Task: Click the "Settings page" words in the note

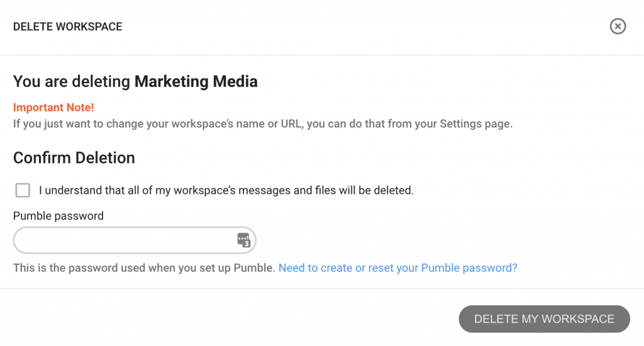Action: click(476, 124)
